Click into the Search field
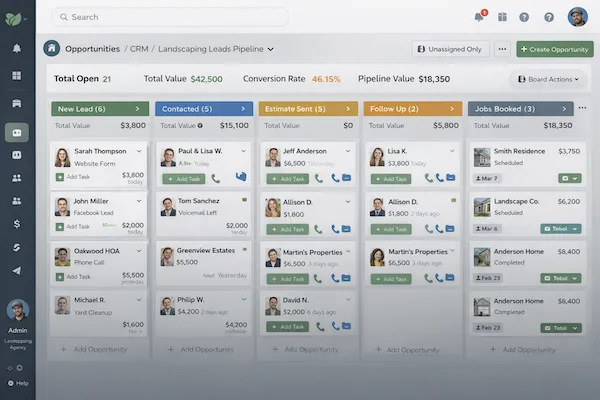Viewport: 600px width, 400px height. click(171, 17)
